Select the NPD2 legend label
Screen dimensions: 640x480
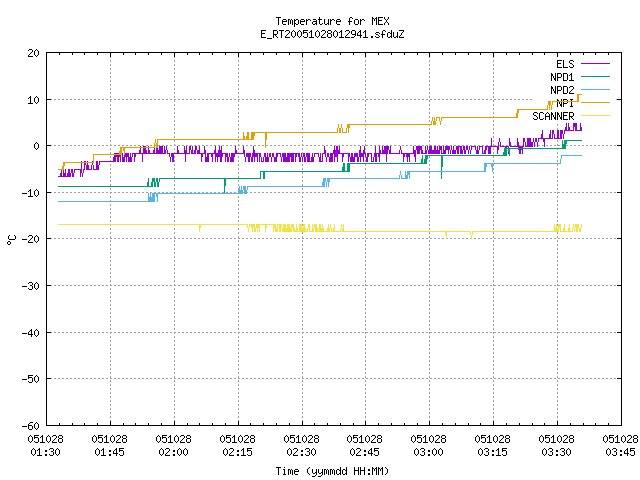click(x=562, y=90)
